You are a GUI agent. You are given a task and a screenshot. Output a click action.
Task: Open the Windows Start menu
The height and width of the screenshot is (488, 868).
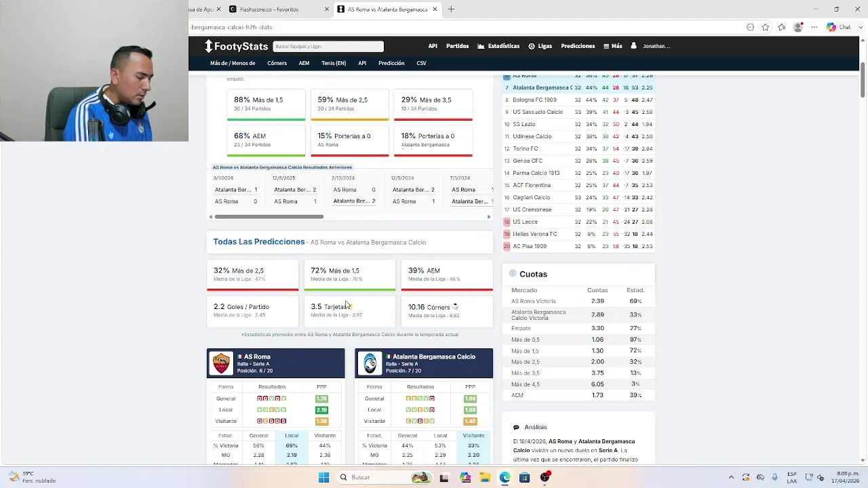pyautogui.click(x=323, y=477)
